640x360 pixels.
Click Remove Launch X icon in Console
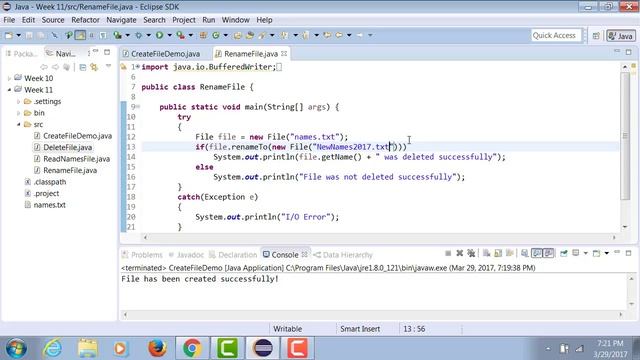tap(459, 253)
